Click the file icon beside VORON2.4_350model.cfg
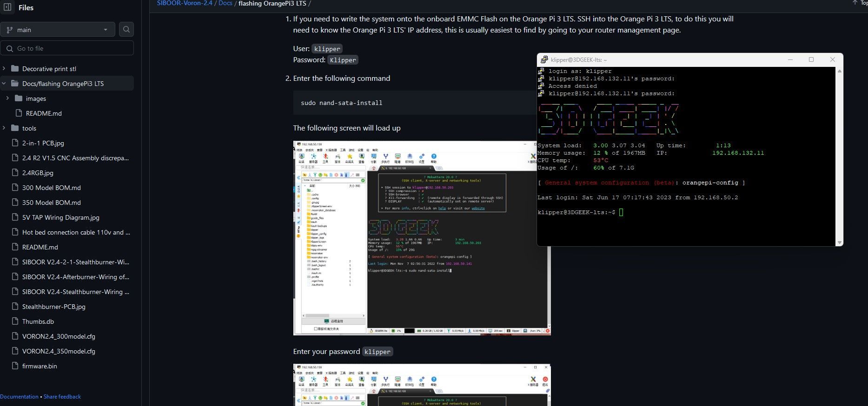 pyautogui.click(x=15, y=351)
